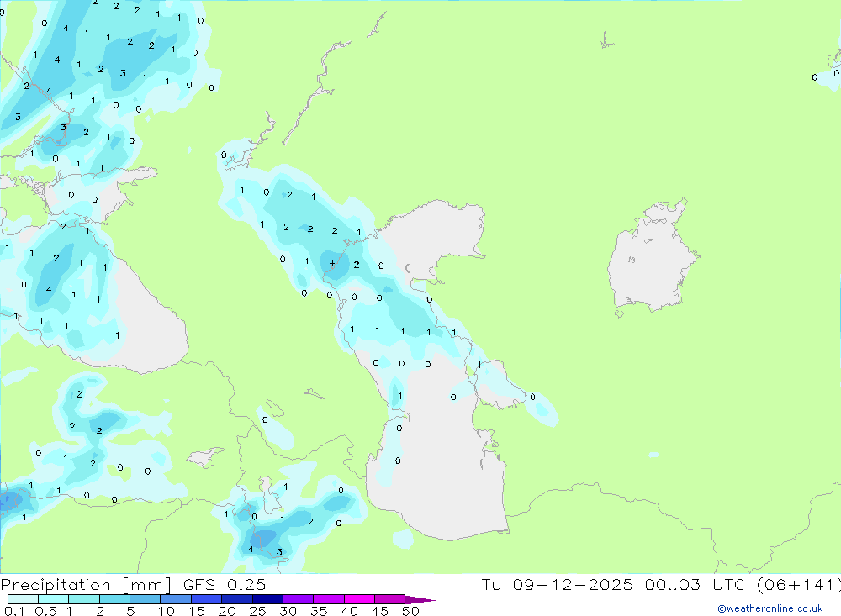Click the '0.1' legend scale label

click(14, 611)
